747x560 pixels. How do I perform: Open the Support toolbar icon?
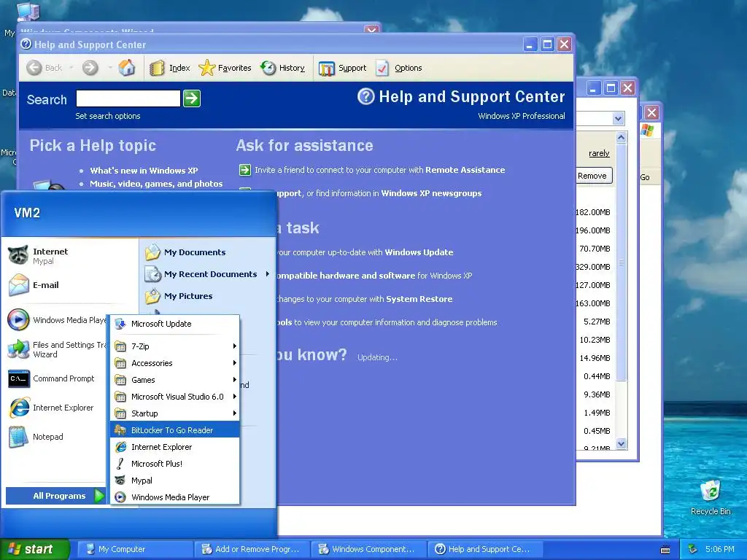[327, 68]
